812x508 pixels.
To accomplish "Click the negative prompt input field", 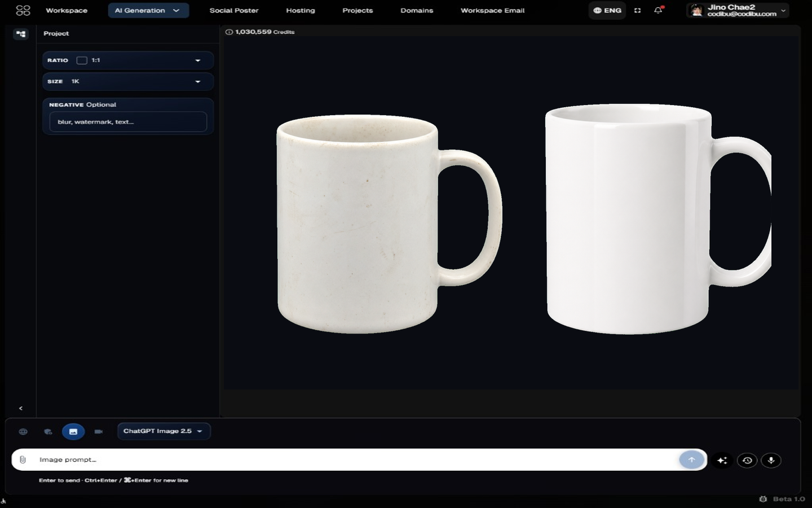I will 128,122.
